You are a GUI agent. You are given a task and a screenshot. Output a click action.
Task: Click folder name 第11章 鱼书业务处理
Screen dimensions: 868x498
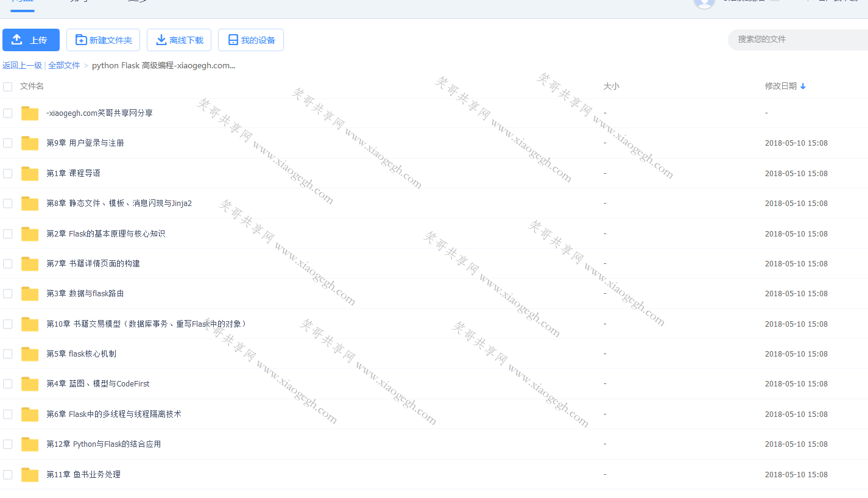(83, 474)
